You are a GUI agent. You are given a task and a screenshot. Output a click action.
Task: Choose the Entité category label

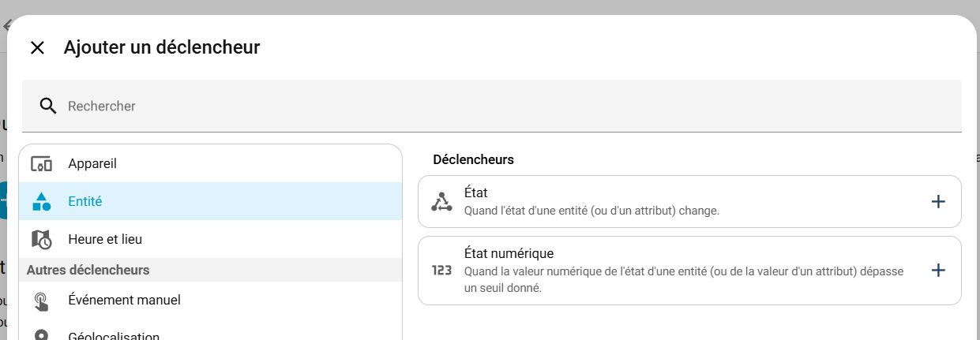[85, 202]
